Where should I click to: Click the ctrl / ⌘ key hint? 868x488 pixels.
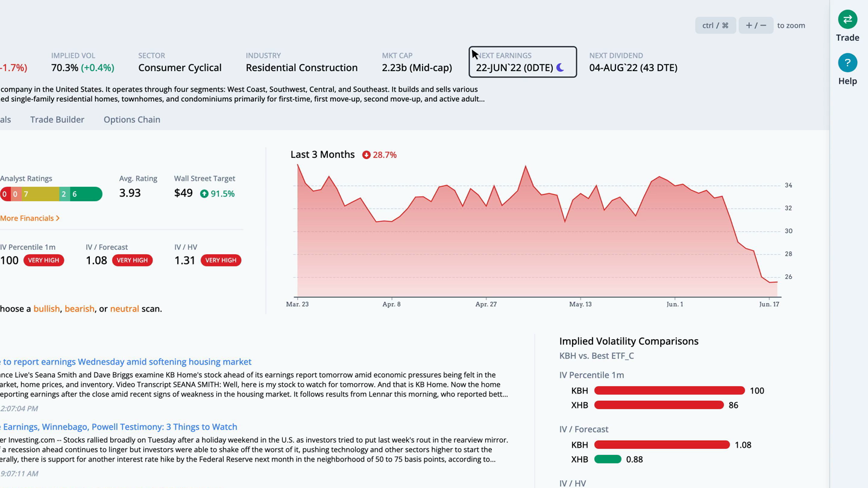[715, 25]
